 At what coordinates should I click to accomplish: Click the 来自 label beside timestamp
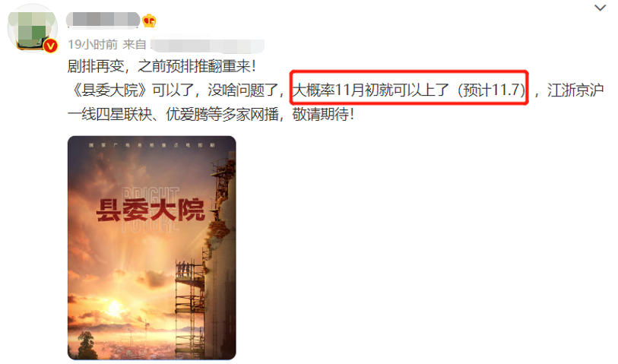pos(135,45)
